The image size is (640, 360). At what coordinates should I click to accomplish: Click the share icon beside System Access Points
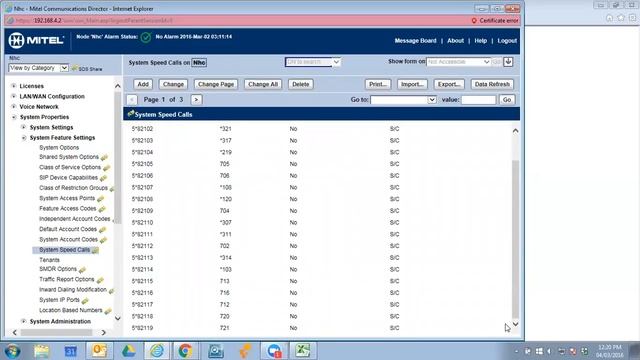101,199
